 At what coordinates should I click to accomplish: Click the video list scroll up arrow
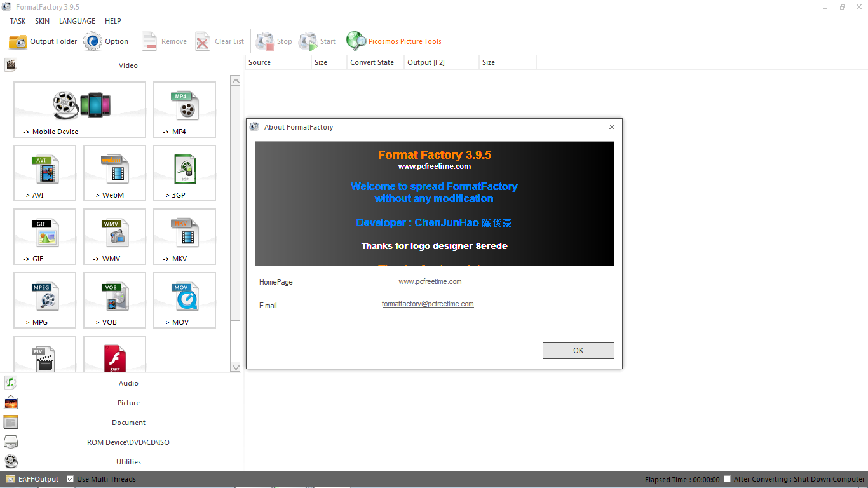click(235, 81)
